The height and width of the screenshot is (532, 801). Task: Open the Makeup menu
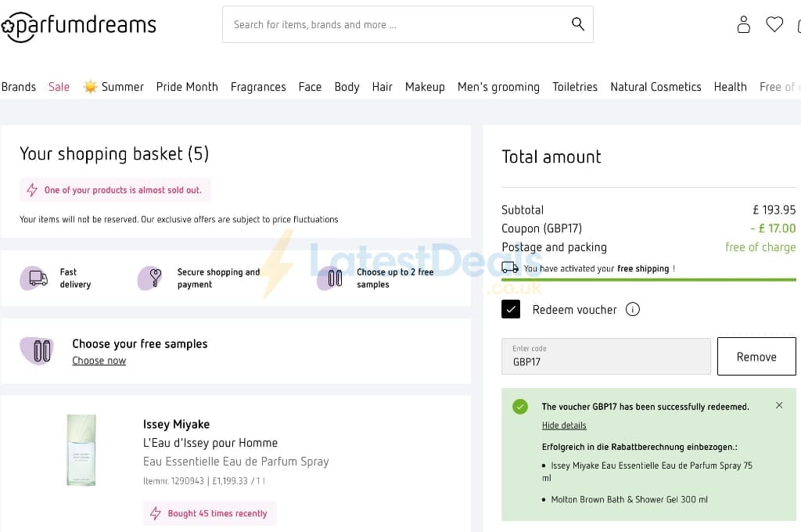pos(425,87)
